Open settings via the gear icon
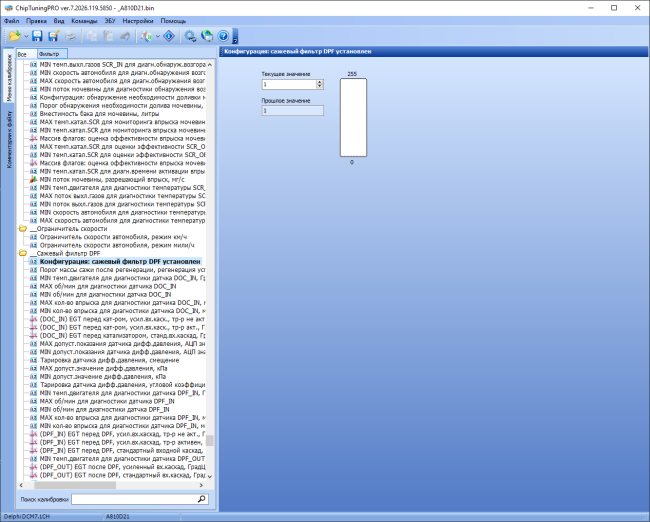 click(190, 36)
